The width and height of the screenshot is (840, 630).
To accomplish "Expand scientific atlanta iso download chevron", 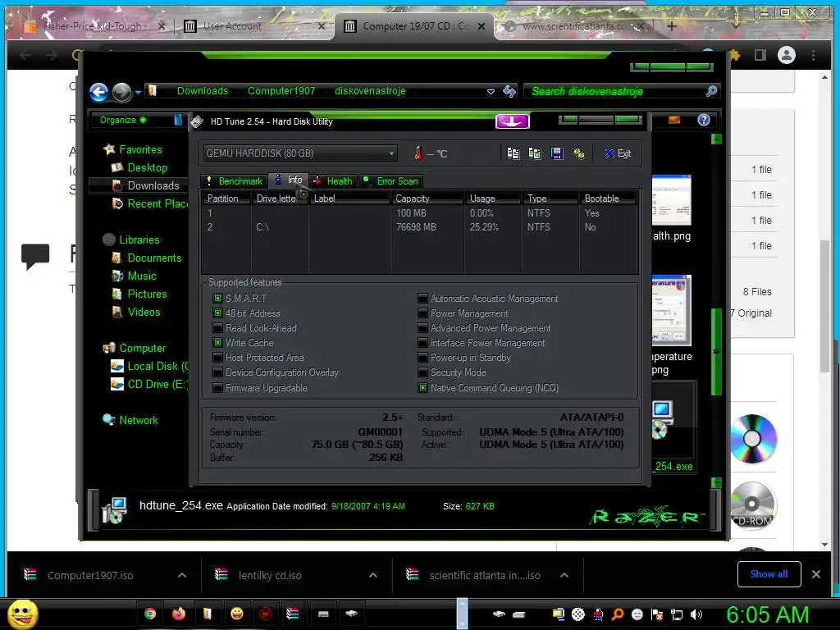I will [564, 575].
